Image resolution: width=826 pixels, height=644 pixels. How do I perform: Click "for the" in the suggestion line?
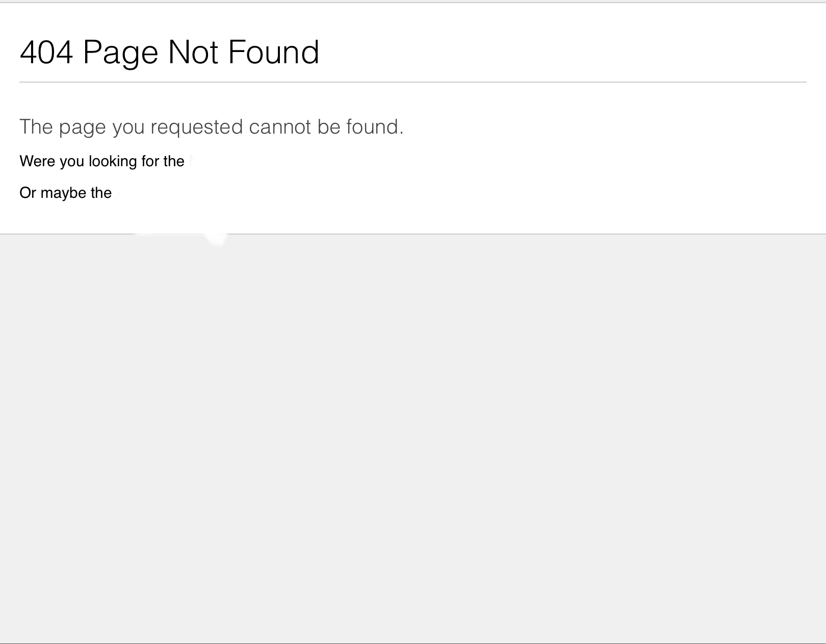[x=163, y=161]
